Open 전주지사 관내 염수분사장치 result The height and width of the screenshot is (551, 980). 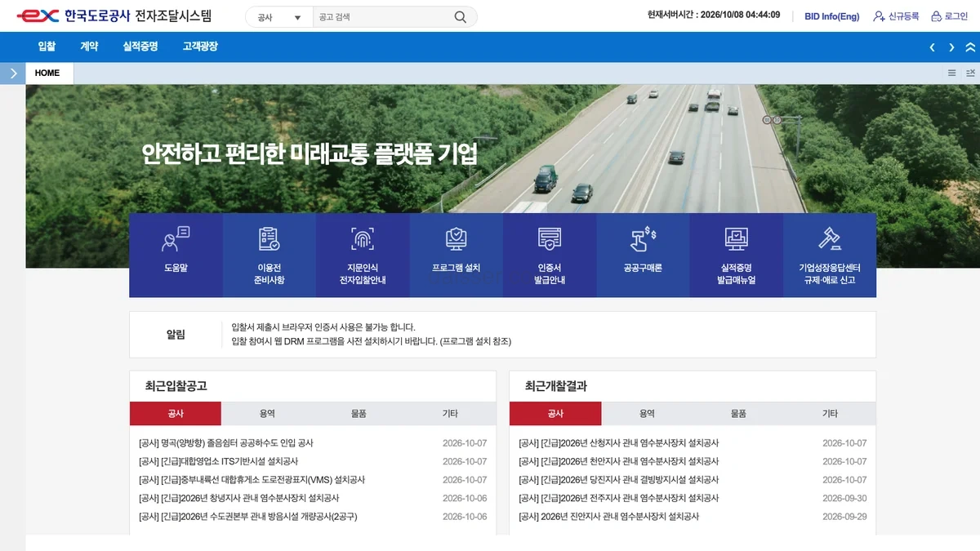click(619, 498)
